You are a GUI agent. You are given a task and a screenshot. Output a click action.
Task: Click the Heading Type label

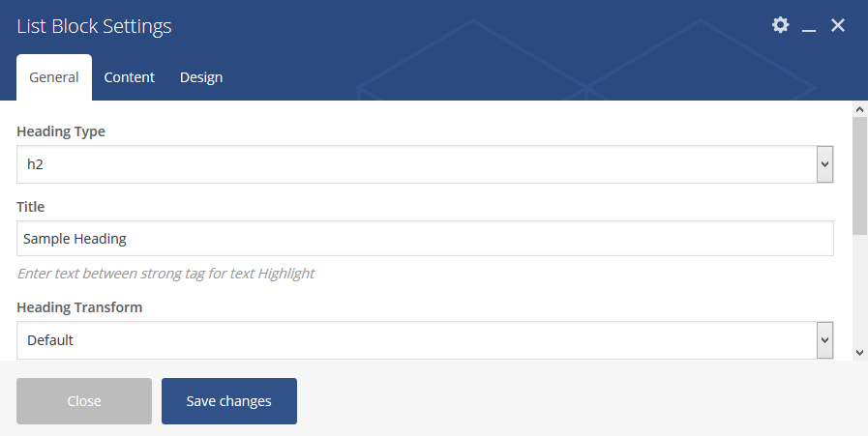(61, 131)
